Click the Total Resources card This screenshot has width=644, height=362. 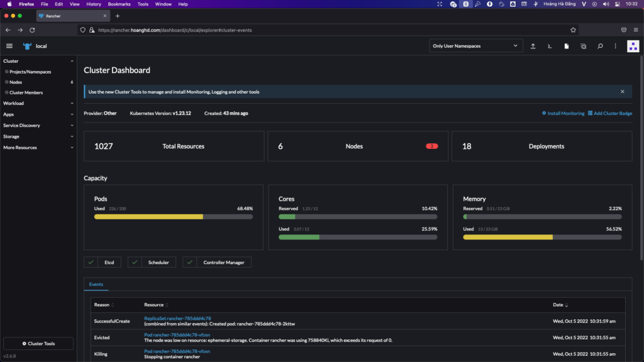174,146
